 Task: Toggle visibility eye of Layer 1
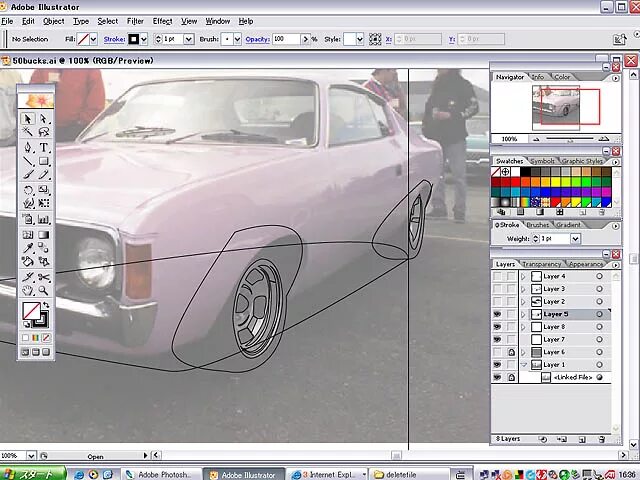pyautogui.click(x=497, y=365)
